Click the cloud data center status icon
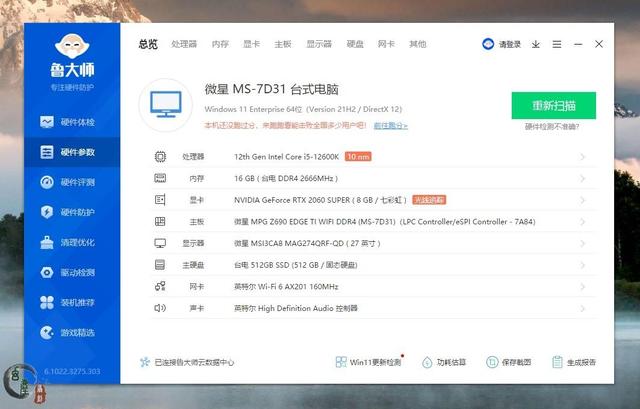Viewport: 640px width, 409px height. pyautogui.click(x=144, y=362)
